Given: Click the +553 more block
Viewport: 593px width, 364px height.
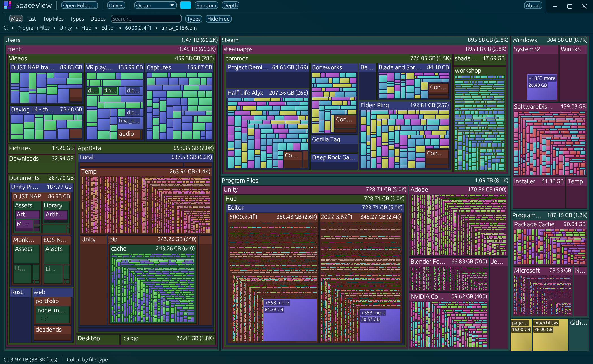Looking at the screenshot, I should pyautogui.click(x=289, y=320).
